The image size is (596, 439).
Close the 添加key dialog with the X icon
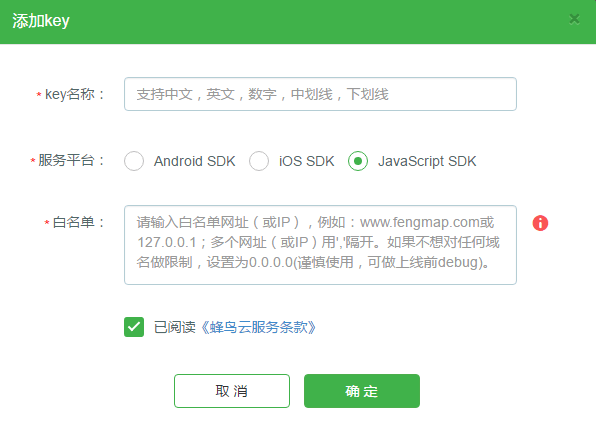(x=574, y=19)
